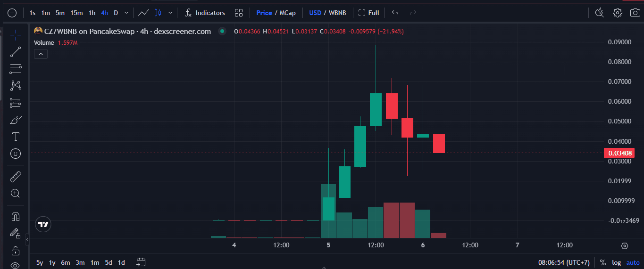
Task: Collapse the indicator legend chevron
Action: point(41,54)
